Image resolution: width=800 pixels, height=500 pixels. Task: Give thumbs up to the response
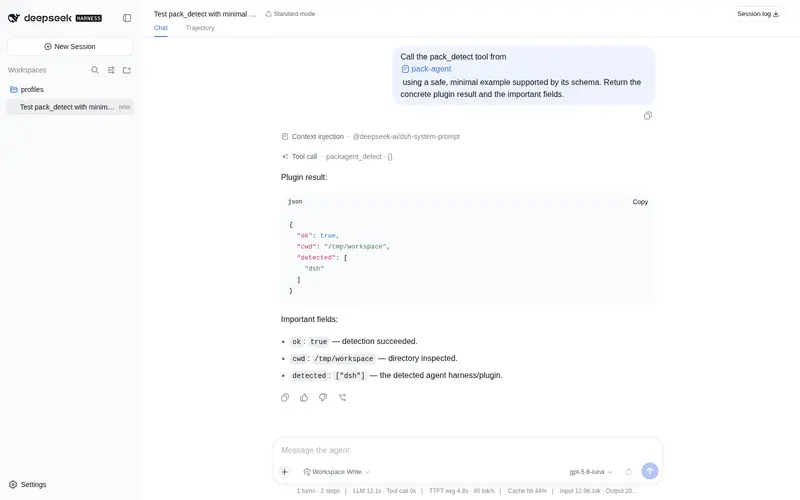[304, 397]
